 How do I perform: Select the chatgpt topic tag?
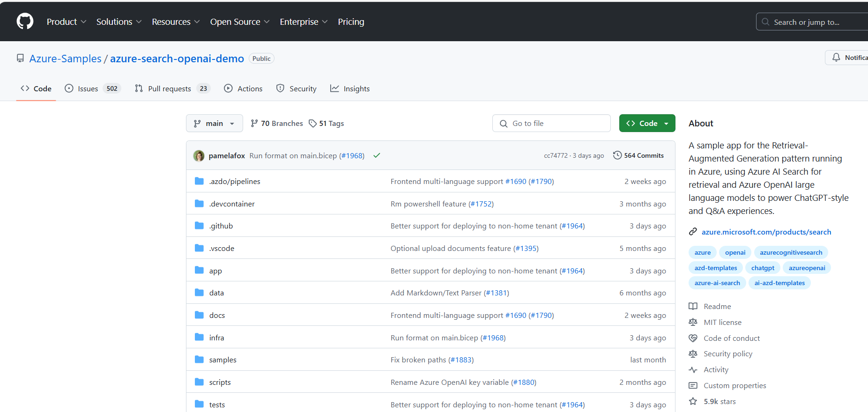click(763, 268)
